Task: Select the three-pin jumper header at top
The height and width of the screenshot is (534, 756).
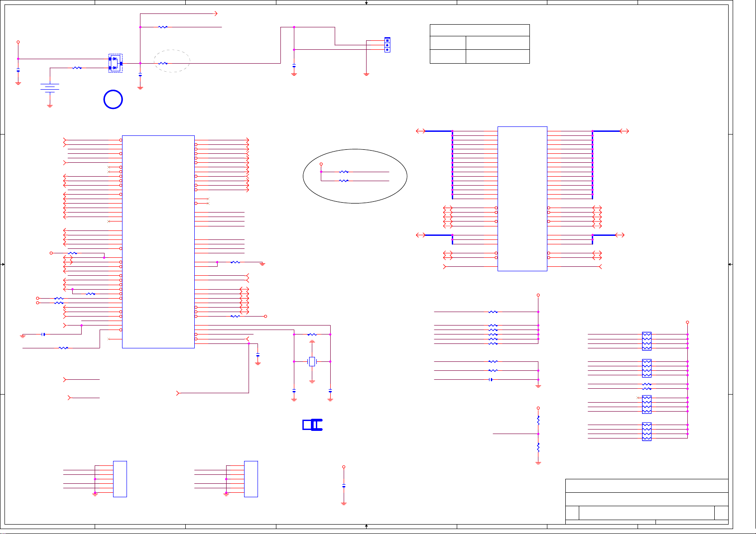Action: coord(387,45)
